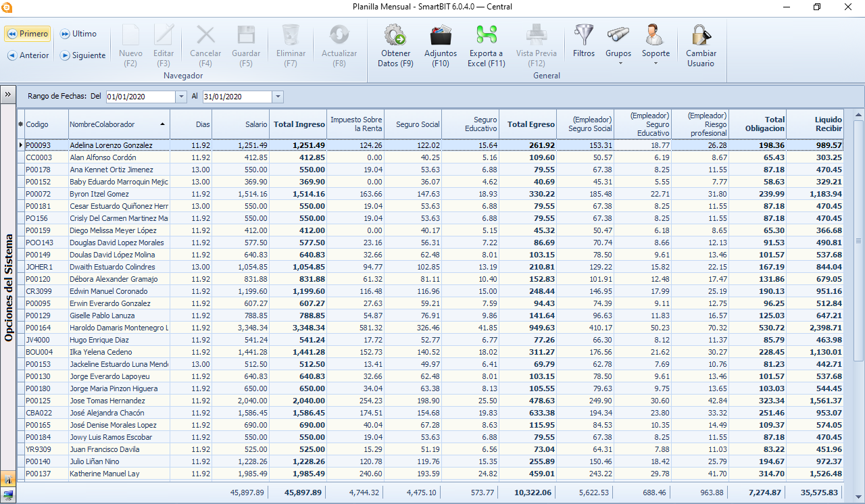Select row selector arrow for P00093
This screenshot has height=504, width=865.
click(20, 145)
